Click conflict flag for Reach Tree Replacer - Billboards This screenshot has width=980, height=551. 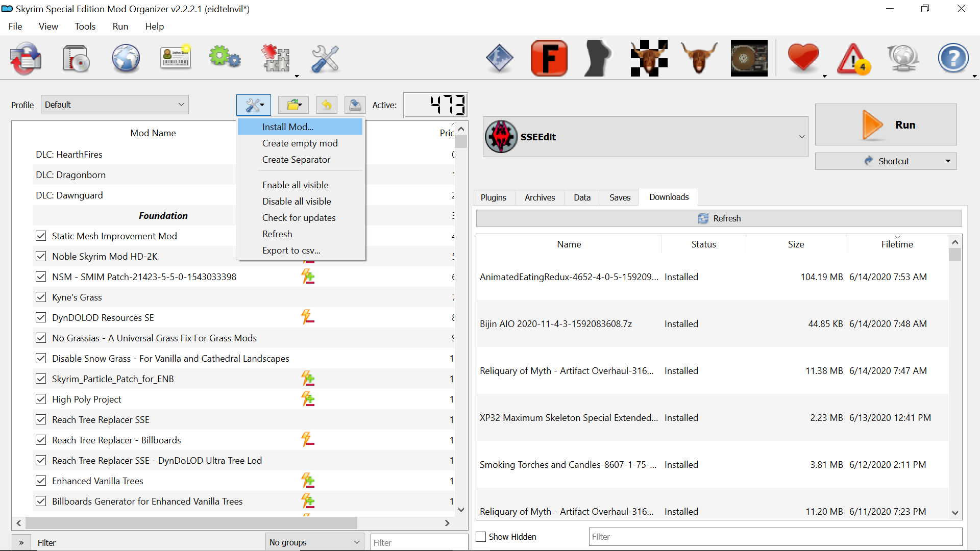(308, 440)
